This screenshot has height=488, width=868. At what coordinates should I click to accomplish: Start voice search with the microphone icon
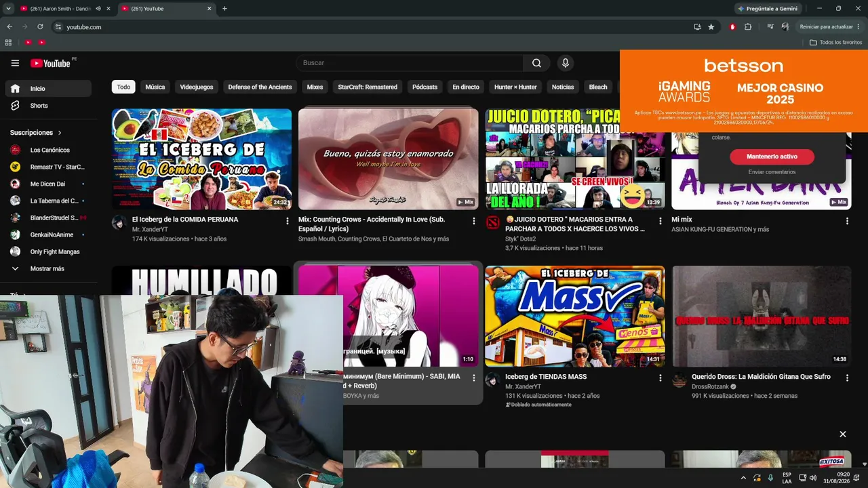565,63
